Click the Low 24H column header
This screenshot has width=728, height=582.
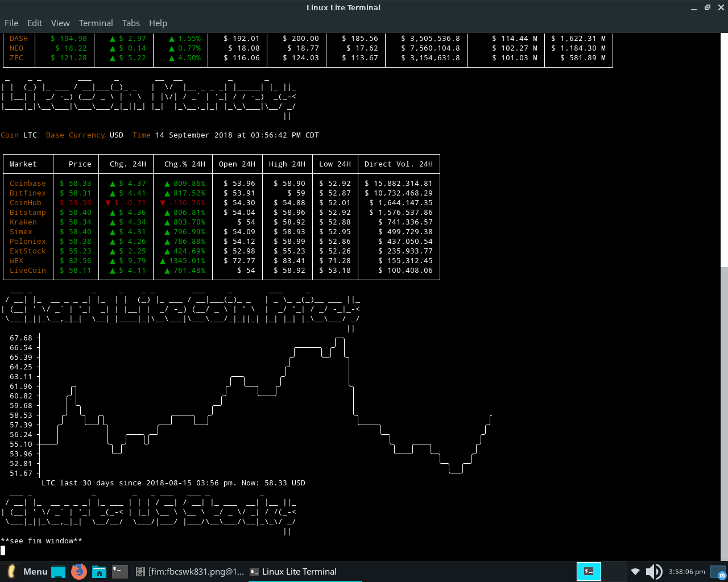[x=335, y=164]
